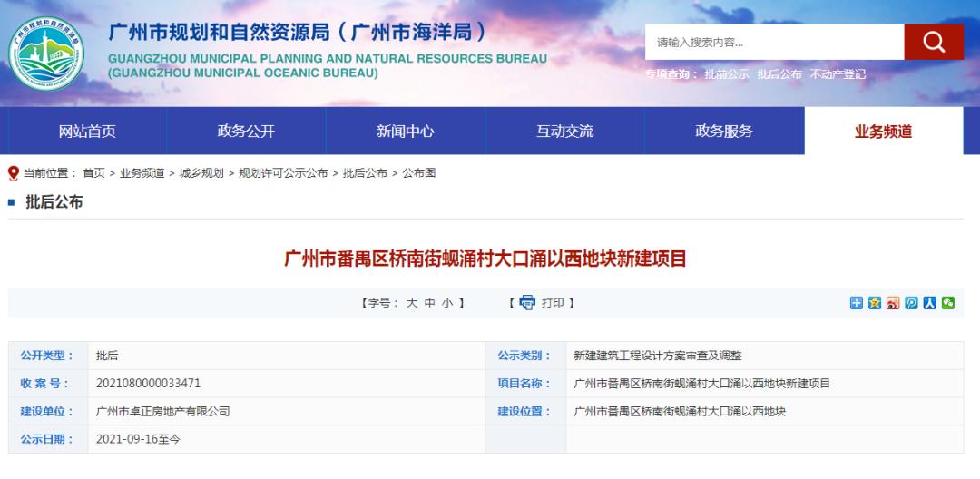Click case number 2021080000033471
Screen dimensions: 980x479
pyautogui.click(x=148, y=384)
